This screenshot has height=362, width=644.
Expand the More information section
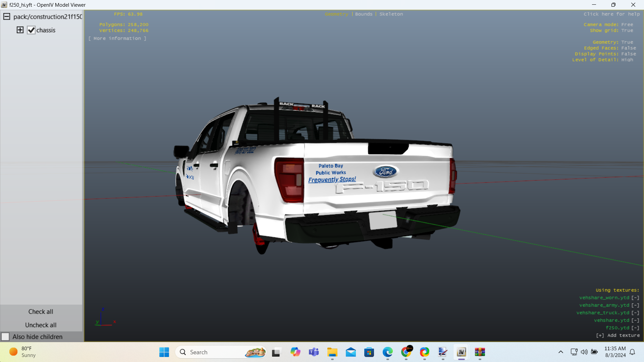tap(117, 39)
